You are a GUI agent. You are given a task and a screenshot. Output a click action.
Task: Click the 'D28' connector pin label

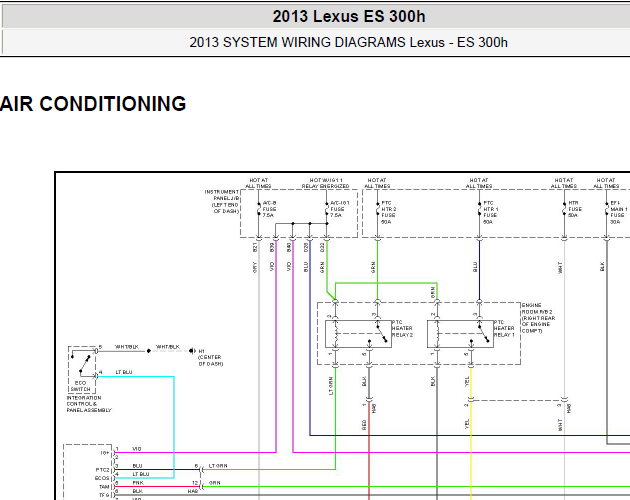click(306, 248)
